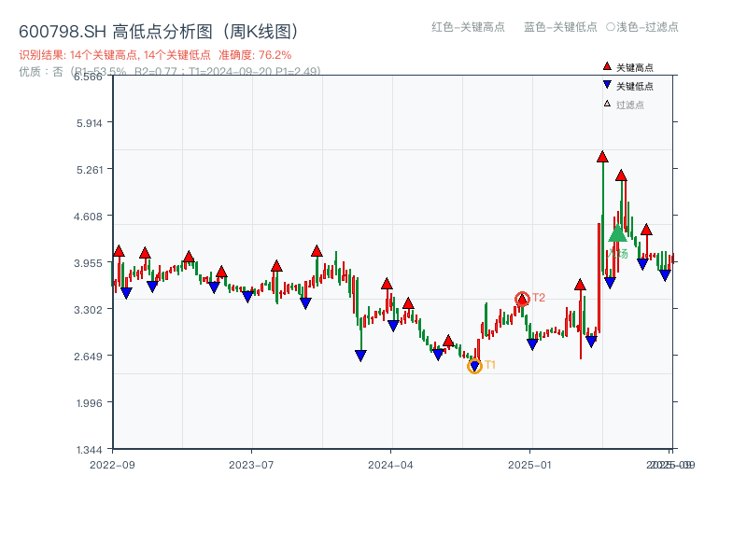Select the orange-circled T1 low point marker

[474, 365]
